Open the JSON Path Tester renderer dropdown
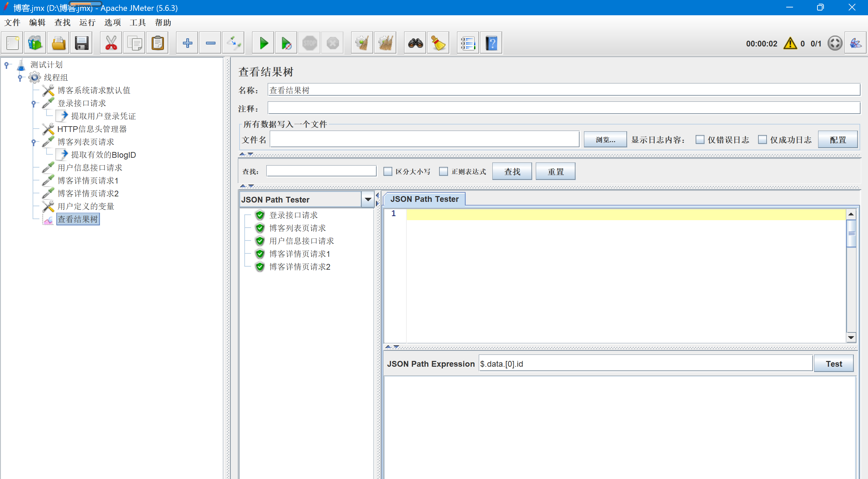 (x=368, y=199)
